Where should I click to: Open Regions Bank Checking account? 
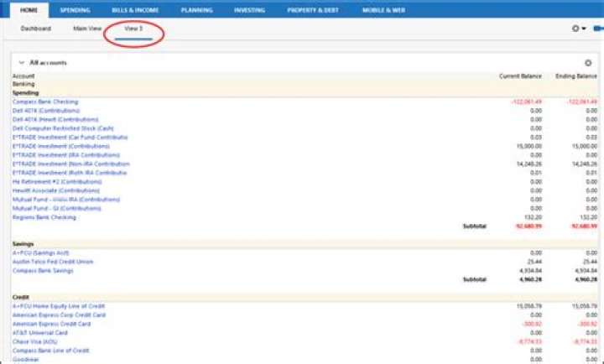(x=44, y=217)
